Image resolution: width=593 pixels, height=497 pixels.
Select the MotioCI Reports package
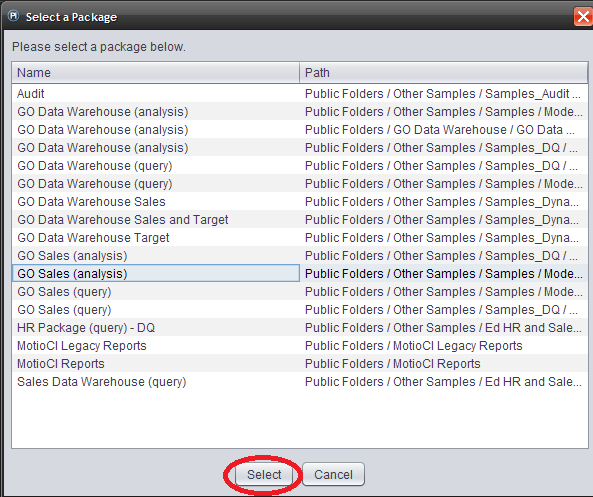[x=300, y=363]
